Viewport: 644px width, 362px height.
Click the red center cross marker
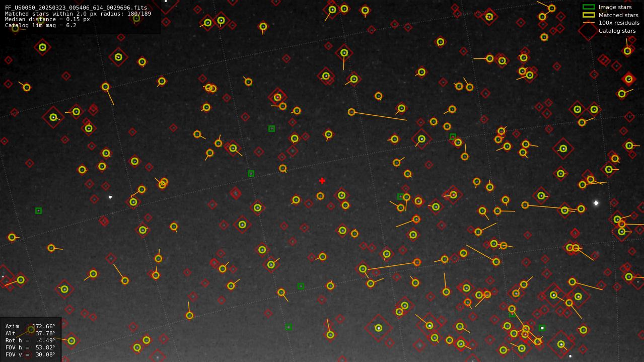(322, 181)
